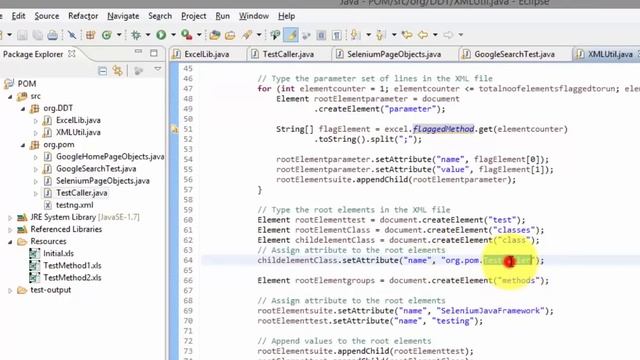Expand ExcelLib.java tree node
The height and width of the screenshot is (360, 640).
pyautogui.click(x=36, y=121)
